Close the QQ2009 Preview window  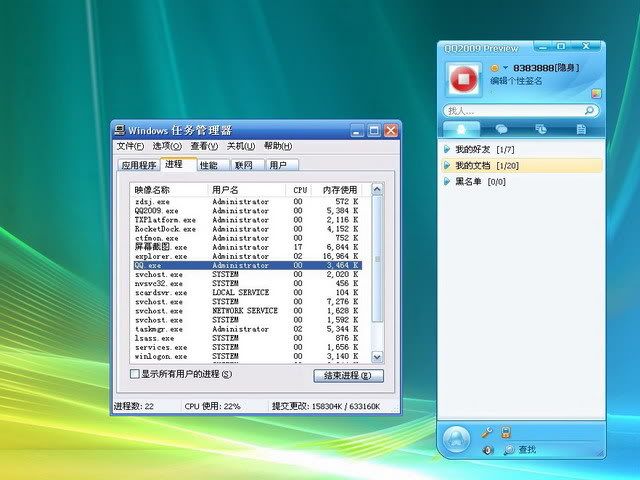point(586,46)
